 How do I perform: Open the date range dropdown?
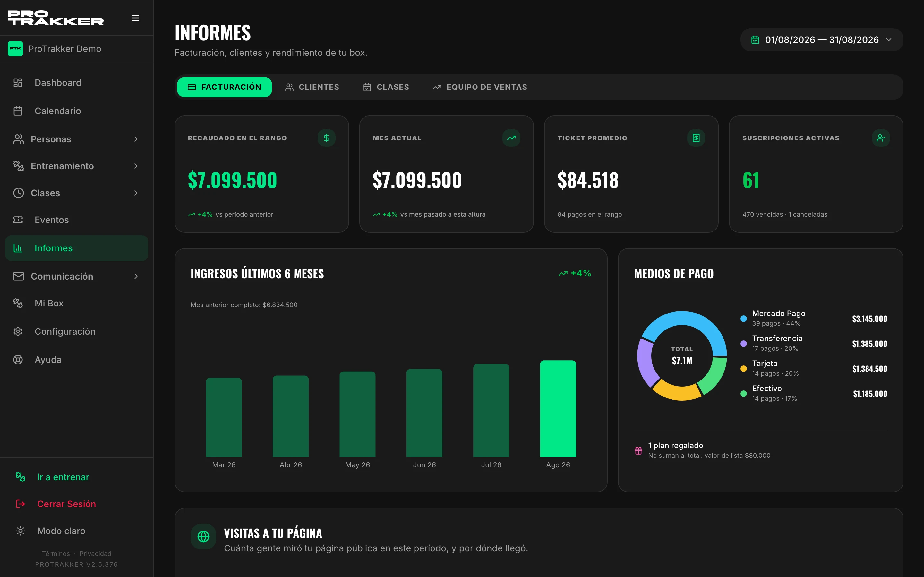pos(822,40)
